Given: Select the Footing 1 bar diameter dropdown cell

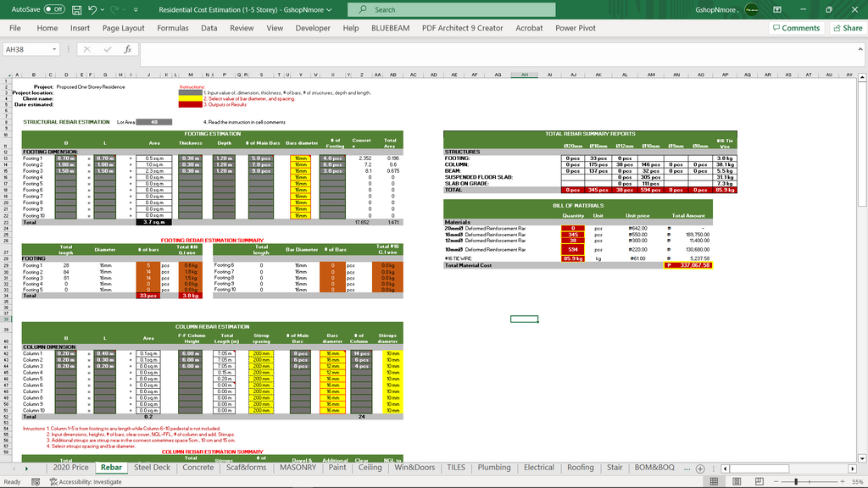Looking at the screenshot, I should tap(301, 158).
